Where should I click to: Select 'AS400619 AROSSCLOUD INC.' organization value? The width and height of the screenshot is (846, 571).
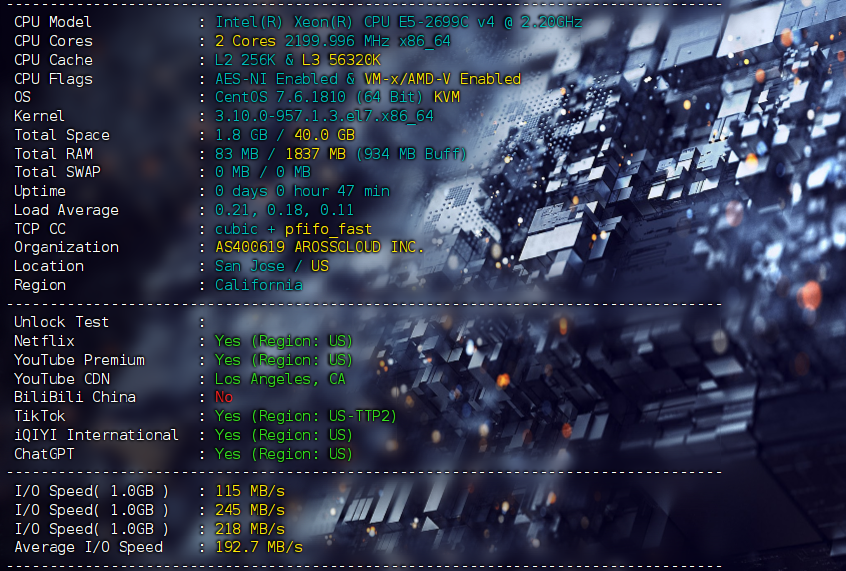[319, 247]
